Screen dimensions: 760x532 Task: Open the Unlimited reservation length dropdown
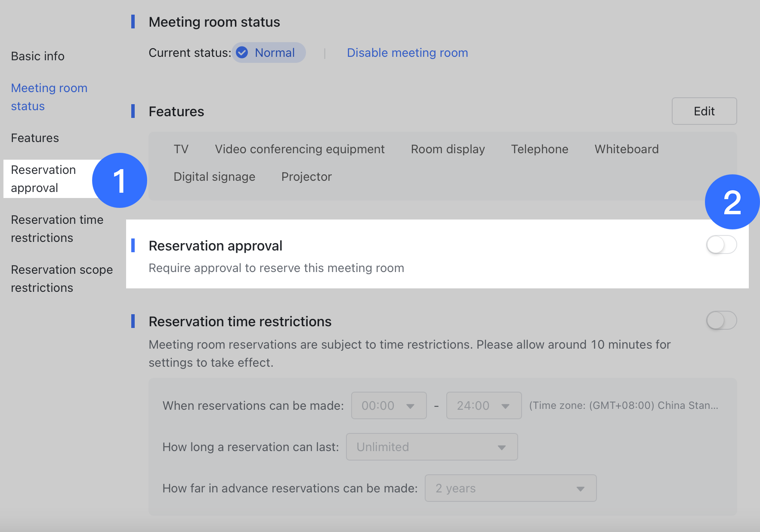pyautogui.click(x=432, y=447)
